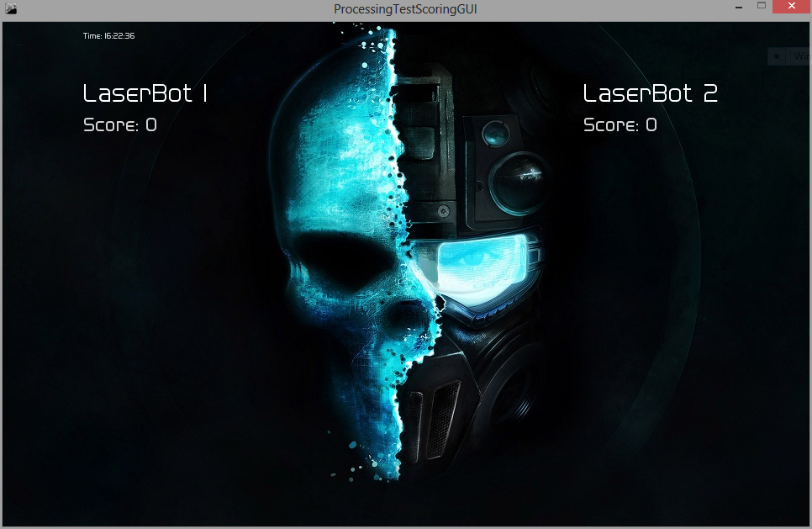Click the ProcessingTestScoringGUI title bar text
Viewport: 812px width, 529px height.
[x=404, y=8]
